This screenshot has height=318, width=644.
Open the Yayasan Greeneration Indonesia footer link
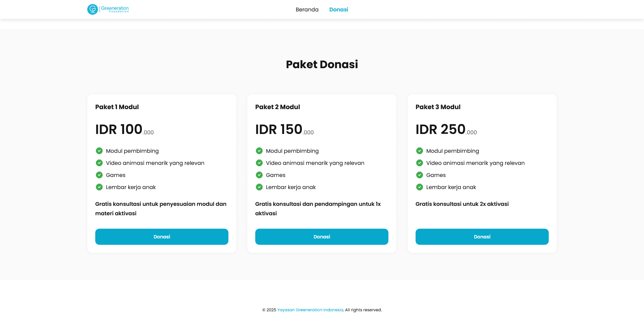click(310, 310)
